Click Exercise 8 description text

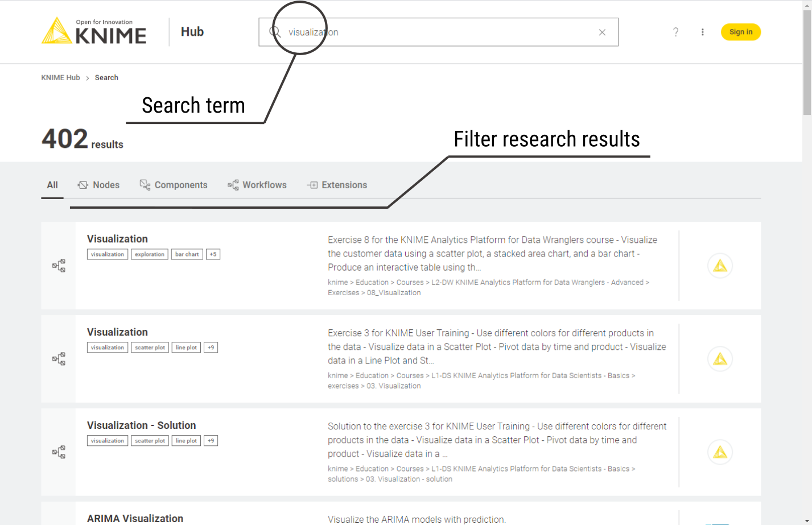pos(493,254)
